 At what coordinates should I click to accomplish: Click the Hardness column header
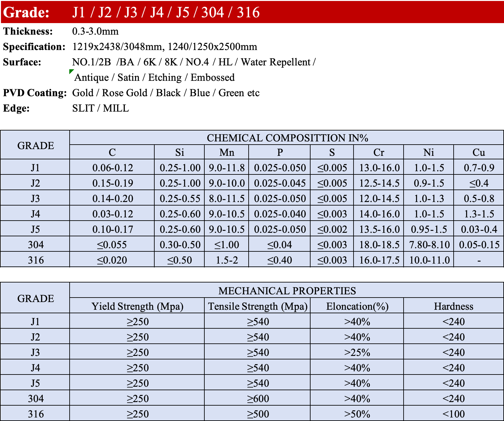453,306
